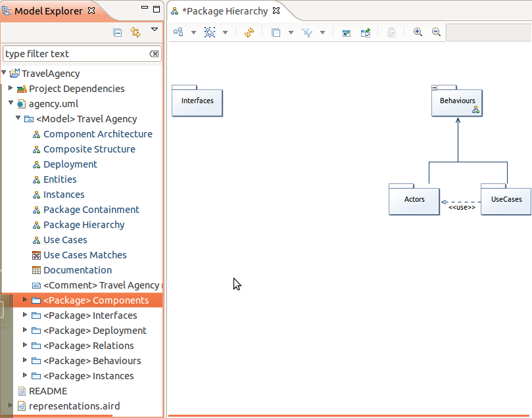Select the Entities diagram entry

60,179
